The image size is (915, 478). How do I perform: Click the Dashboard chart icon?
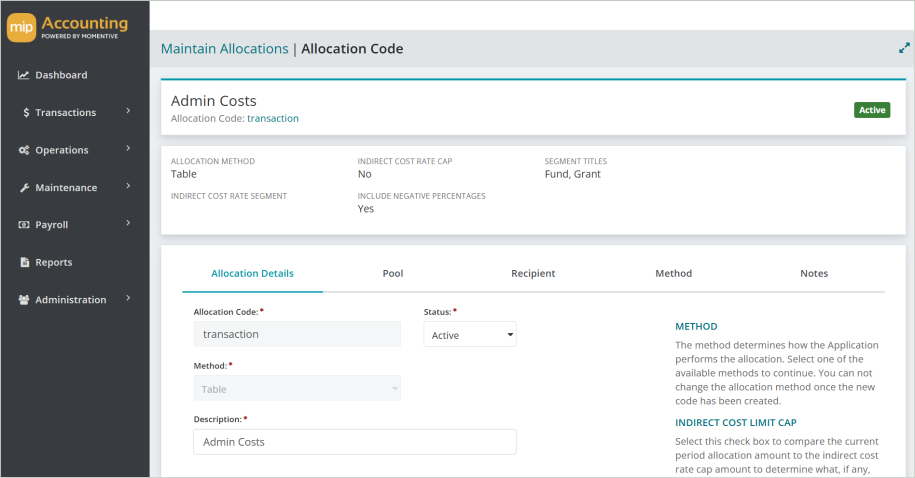point(24,75)
